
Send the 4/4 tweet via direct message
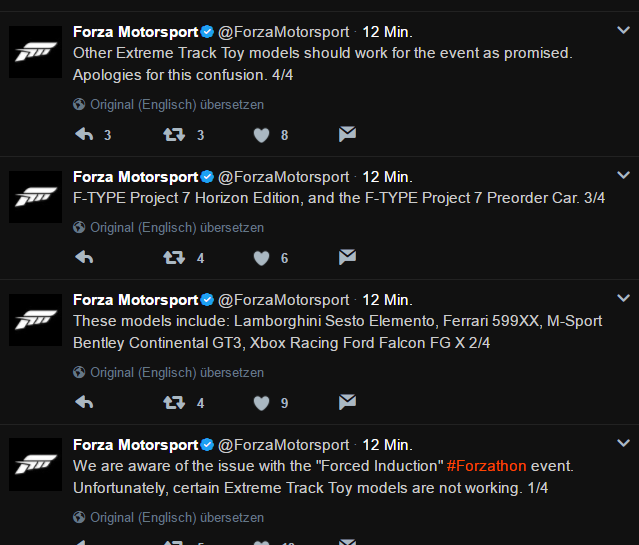[347, 134]
